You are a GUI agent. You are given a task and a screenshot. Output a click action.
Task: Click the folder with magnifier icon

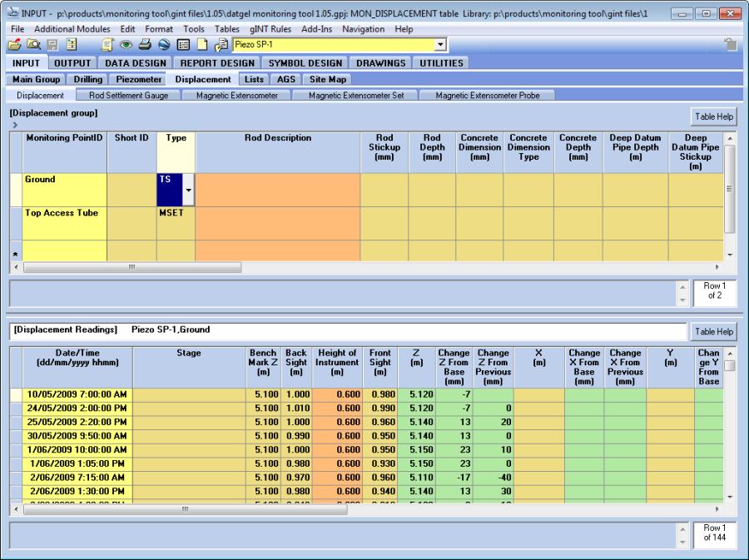pyautogui.click(x=33, y=45)
